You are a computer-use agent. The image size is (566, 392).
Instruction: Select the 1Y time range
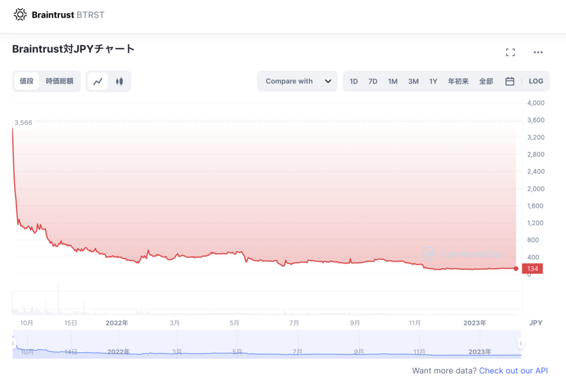click(433, 81)
